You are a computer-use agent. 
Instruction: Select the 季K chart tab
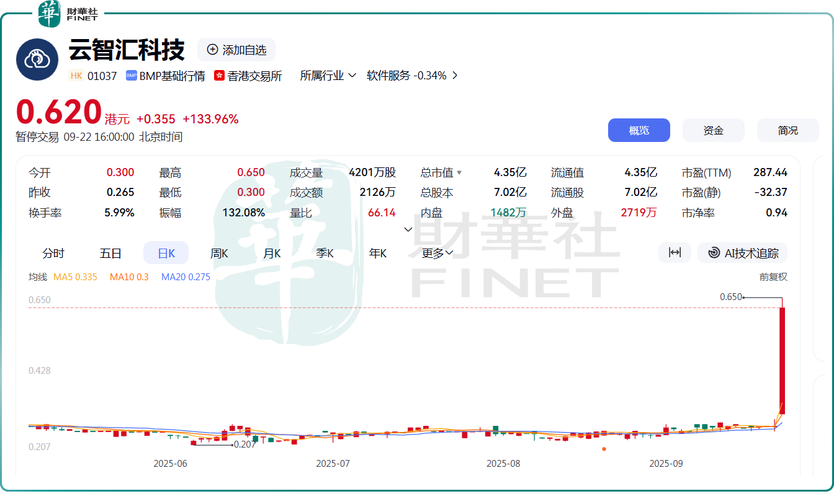point(325,253)
